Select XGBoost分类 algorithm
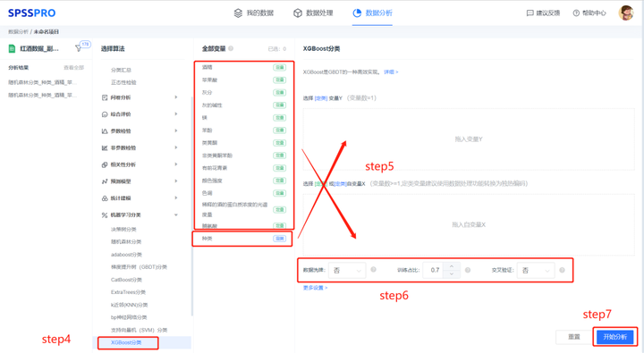 [126, 342]
